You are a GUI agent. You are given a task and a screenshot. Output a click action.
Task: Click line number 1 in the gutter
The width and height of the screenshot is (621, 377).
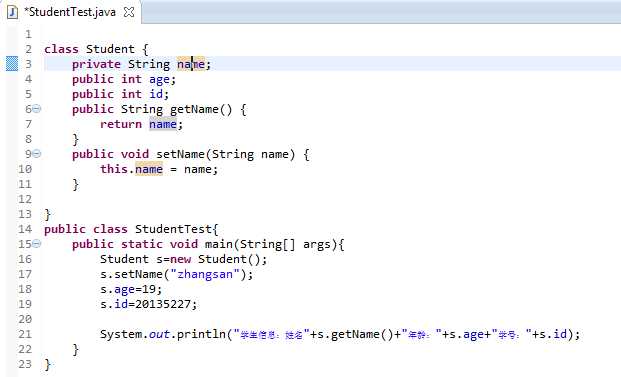pyautogui.click(x=28, y=34)
